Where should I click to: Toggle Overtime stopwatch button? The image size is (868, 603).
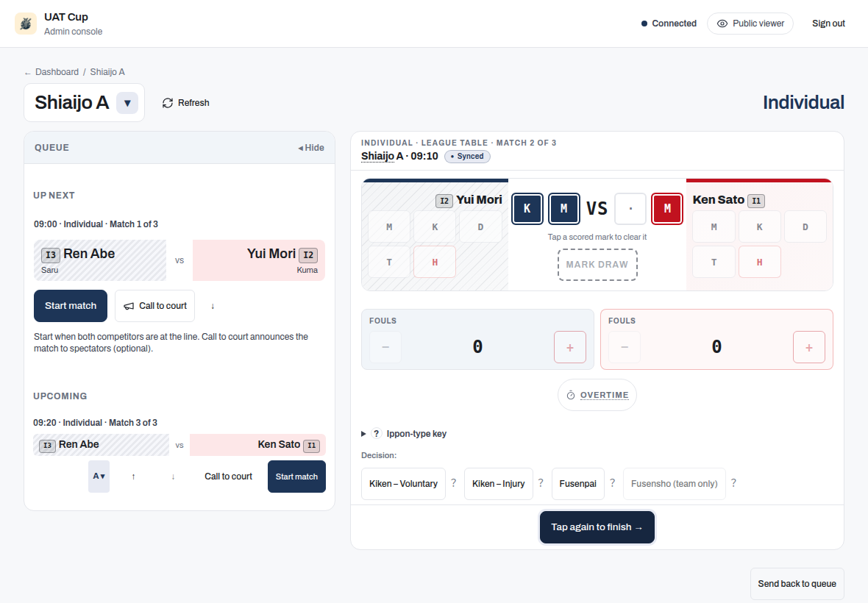[x=597, y=395]
